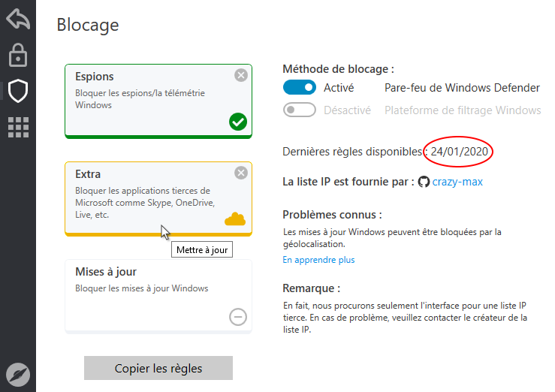Click the compass icon at sidebar bottom

click(17, 373)
